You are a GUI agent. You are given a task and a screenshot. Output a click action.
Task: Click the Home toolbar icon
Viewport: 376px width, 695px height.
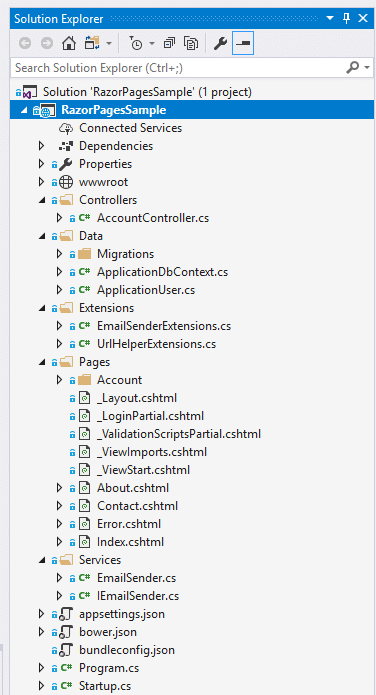(68, 43)
